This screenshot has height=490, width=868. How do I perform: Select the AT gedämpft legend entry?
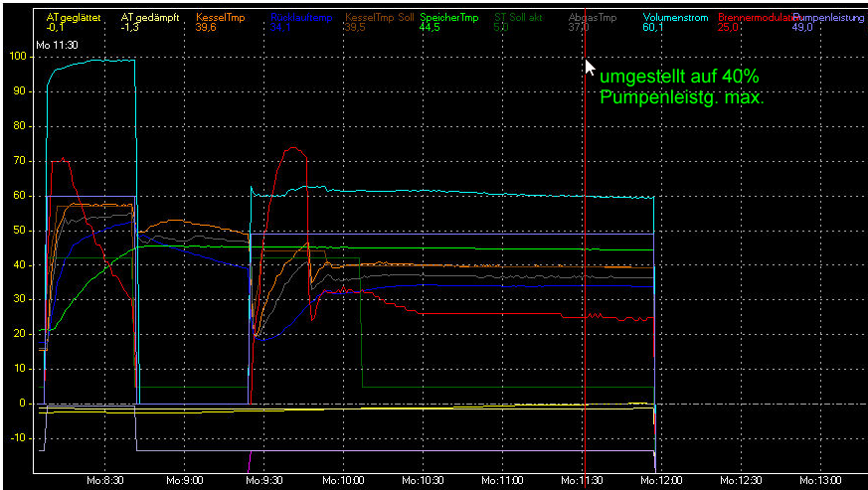click(149, 18)
